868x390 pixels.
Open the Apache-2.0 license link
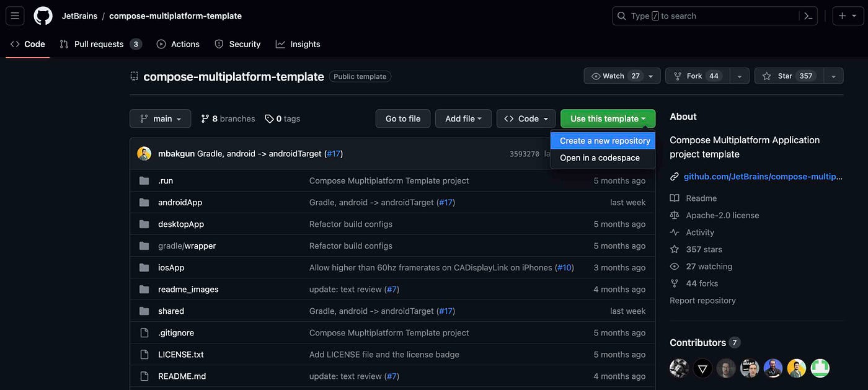(722, 215)
